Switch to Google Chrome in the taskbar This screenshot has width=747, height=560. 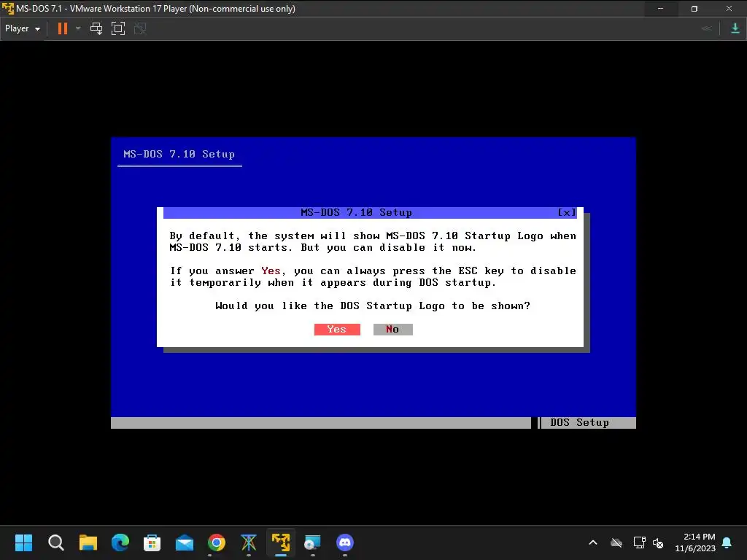pyautogui.click(x=216, y=542)
